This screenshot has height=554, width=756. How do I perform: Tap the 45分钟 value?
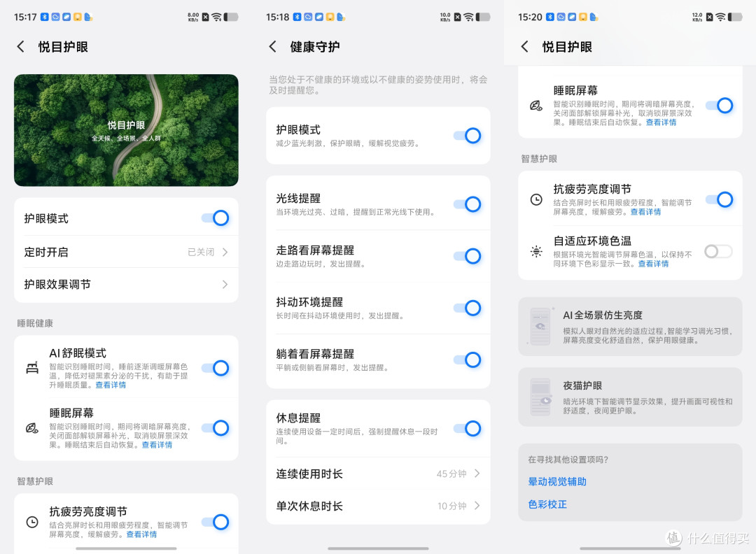pos(451,474)
